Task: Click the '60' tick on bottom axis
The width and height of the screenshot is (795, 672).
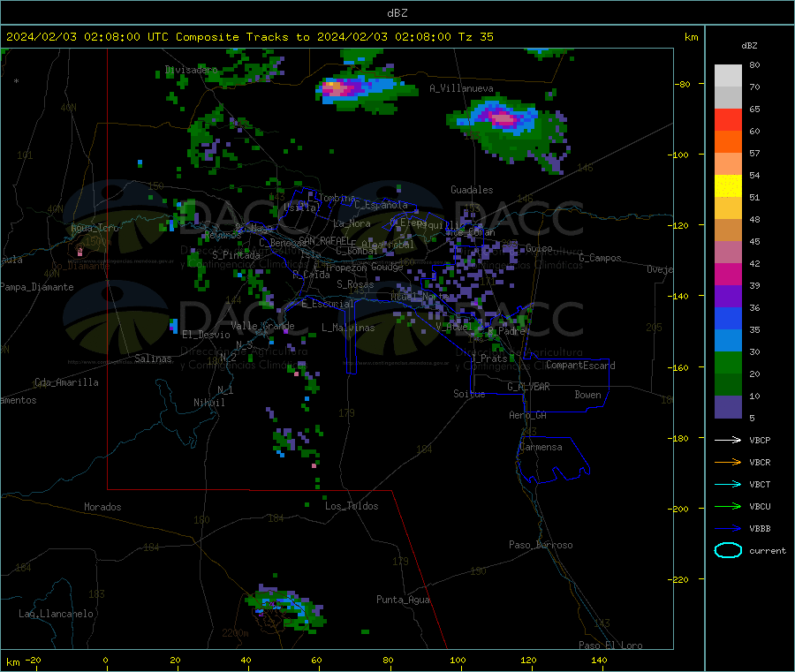Action: tap(316, 660)
